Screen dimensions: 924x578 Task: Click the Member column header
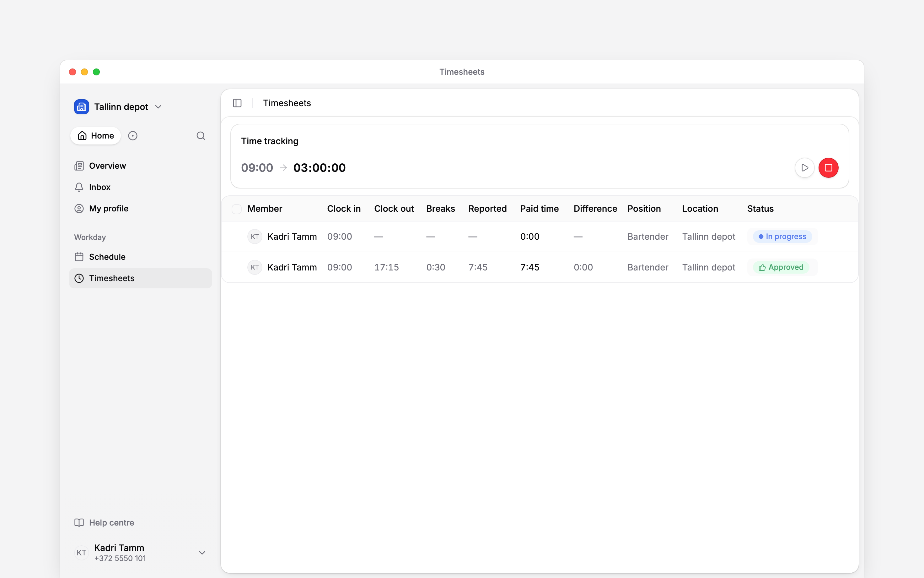[x=265, y=209]
